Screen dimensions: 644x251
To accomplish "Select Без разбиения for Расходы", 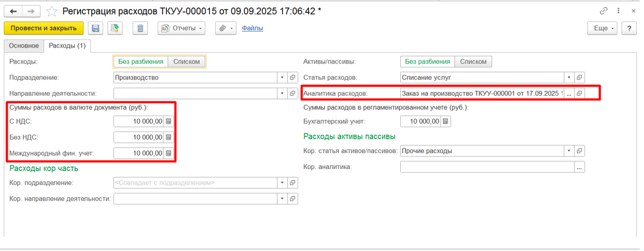I will click(x=141, y=61).
